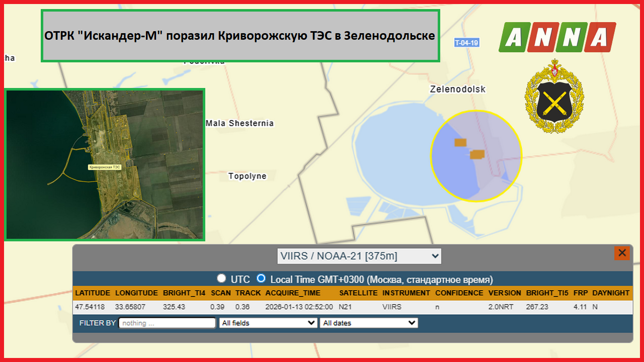Click the left orange fire hotspot marker

[460, 142]
